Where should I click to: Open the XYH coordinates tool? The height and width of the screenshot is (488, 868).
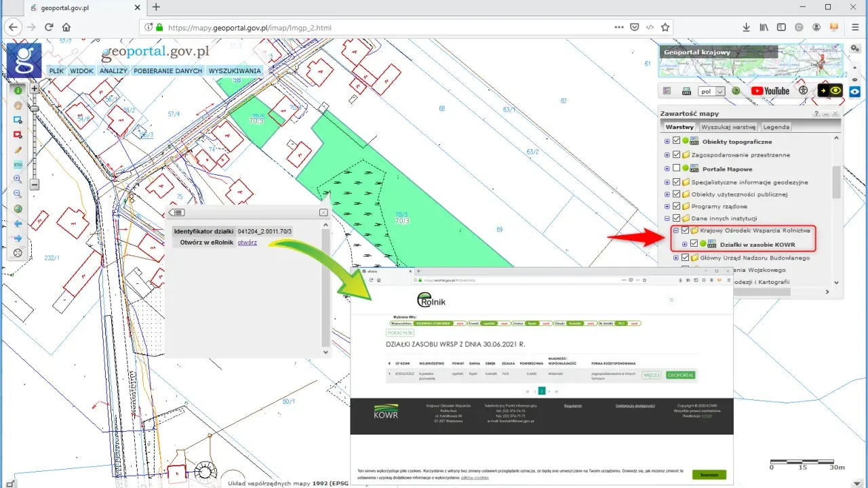pyautogui.click(x=18, y=165)
